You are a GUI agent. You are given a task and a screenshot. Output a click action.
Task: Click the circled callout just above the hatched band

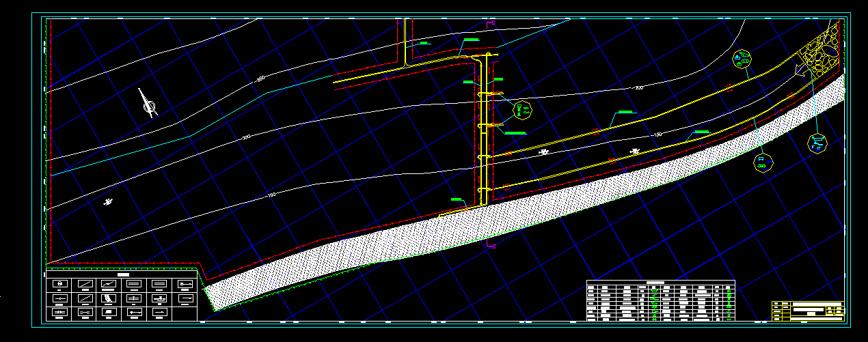762,163
